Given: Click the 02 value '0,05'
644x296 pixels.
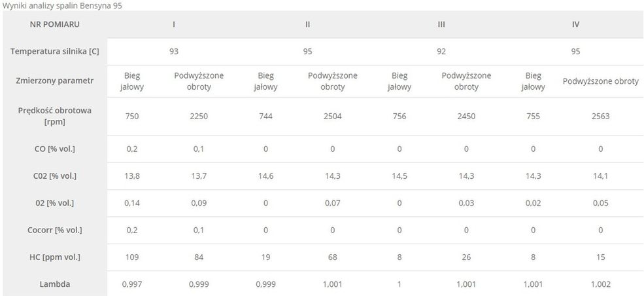Looking at the screenshot, I should tap(600, 203).
